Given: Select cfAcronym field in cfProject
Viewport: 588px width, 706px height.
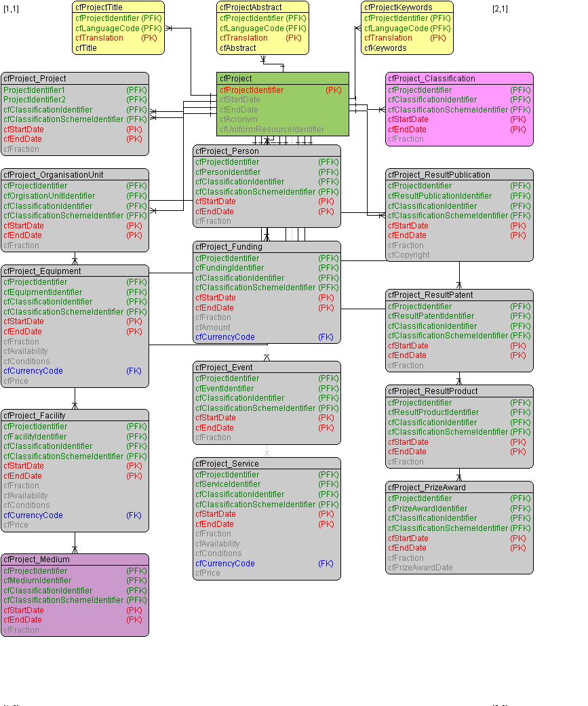Looking at the screenshot, I should 239,119.
